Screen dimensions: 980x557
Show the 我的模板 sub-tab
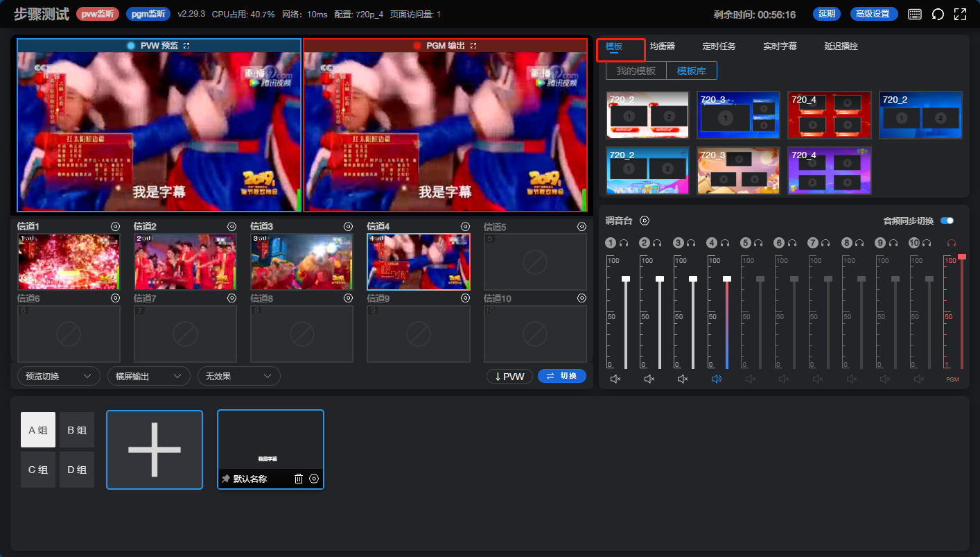(636, 71)
